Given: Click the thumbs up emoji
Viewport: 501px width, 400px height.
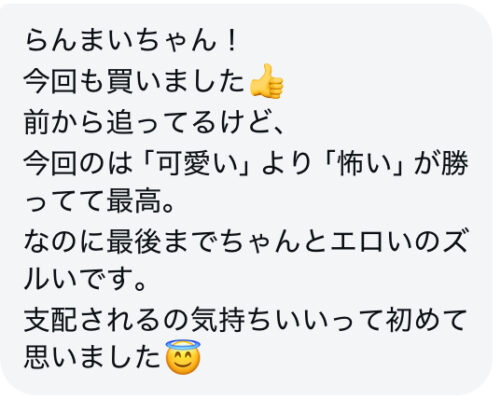Looking at the screenshot, I should [267, 81].
